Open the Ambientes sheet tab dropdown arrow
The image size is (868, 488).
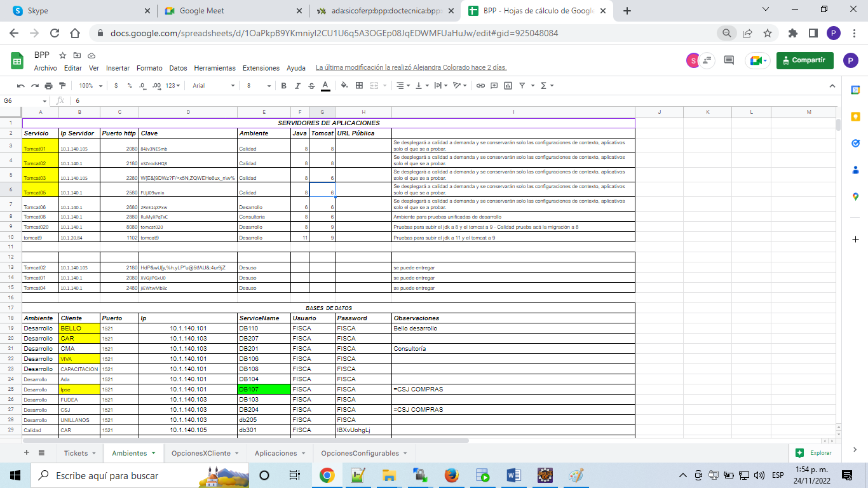point(153,453)
